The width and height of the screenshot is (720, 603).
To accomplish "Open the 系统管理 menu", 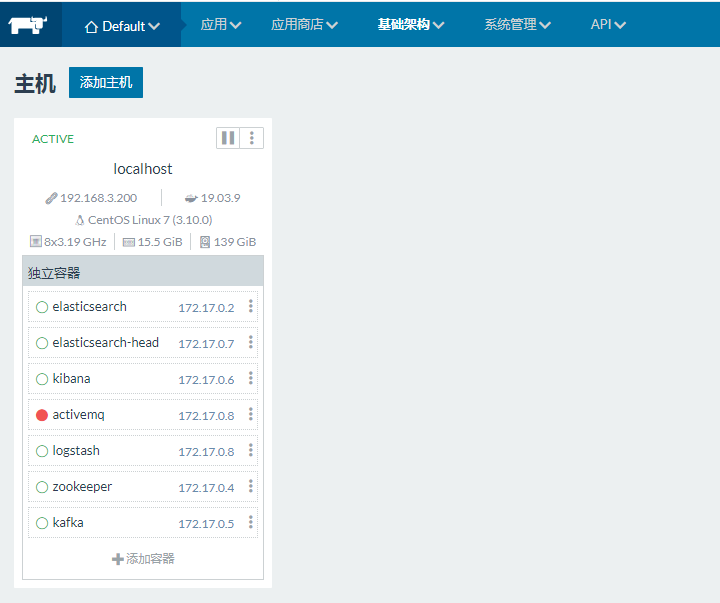I will point(517,24).
